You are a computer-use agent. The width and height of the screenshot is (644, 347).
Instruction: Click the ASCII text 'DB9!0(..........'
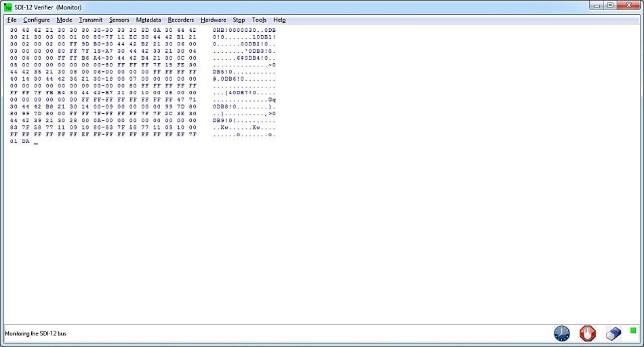tap(244, 121)
